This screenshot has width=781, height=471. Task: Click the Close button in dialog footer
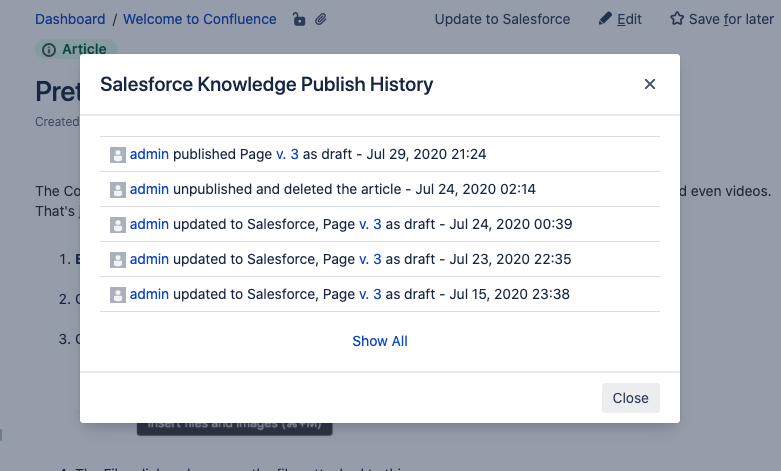pyautogui.click(x=630, y=398)
